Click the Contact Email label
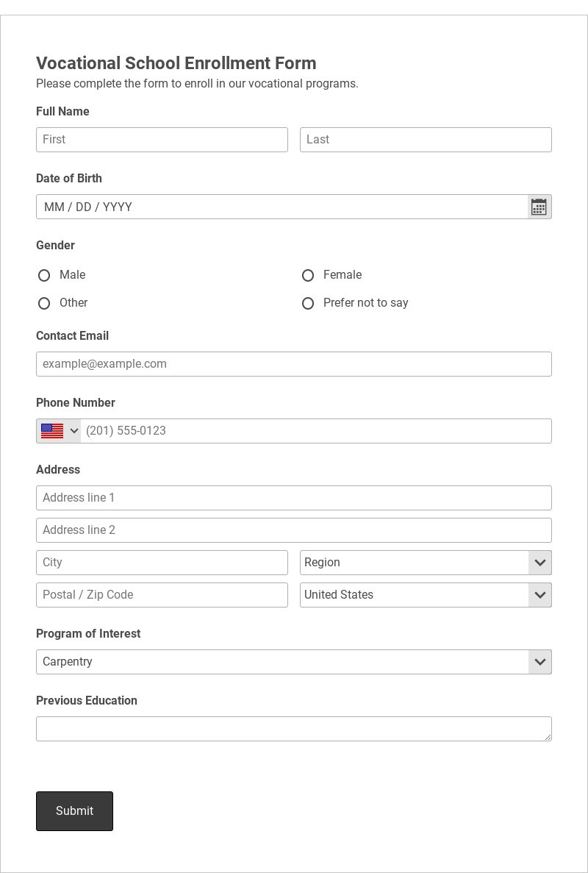 pos(72,335)
